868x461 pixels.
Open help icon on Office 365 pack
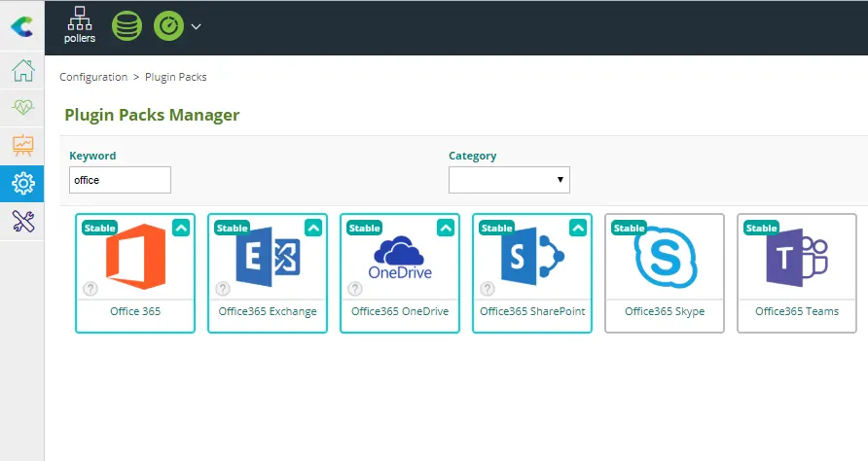(x=90, y=288)
